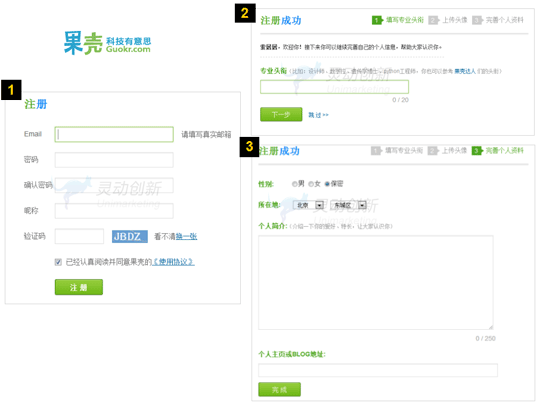
Task: Click 换一张 to refresh captcha
Action: click(186, 237)
